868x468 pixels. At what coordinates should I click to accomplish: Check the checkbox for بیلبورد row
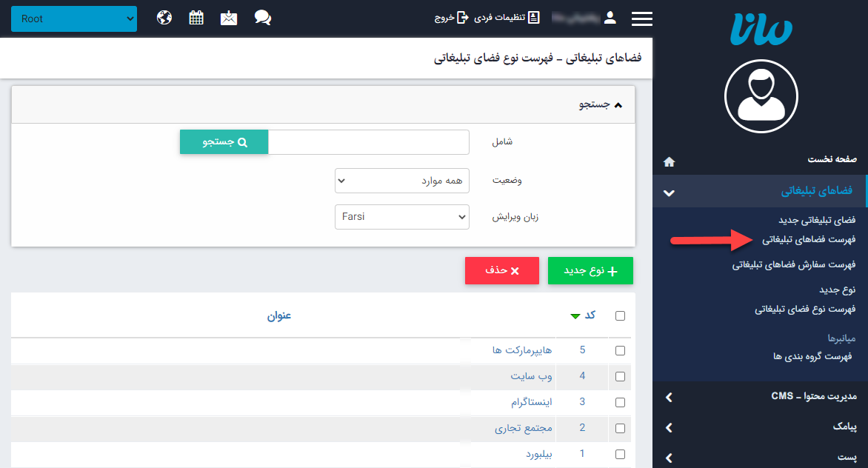(x=620, y=454)
